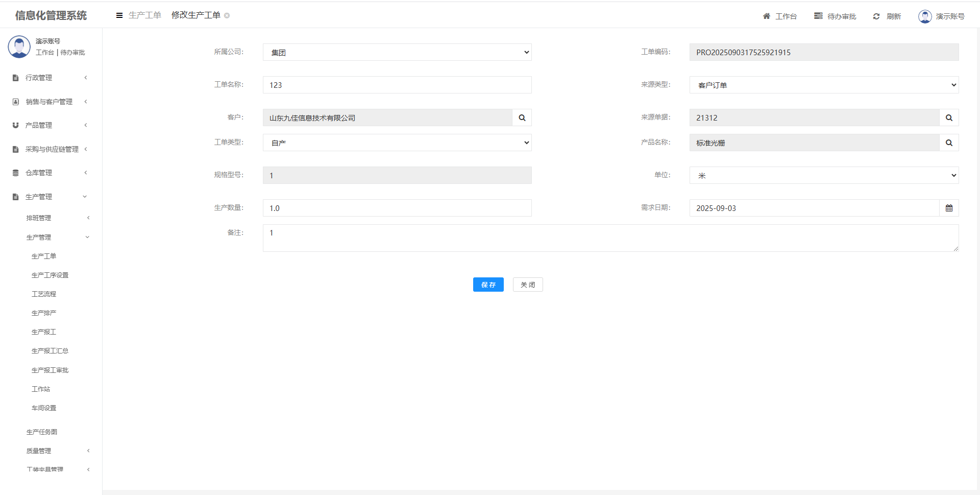Open the demand date calendar picker
The image size is (980, 495).
click(948, 208)
